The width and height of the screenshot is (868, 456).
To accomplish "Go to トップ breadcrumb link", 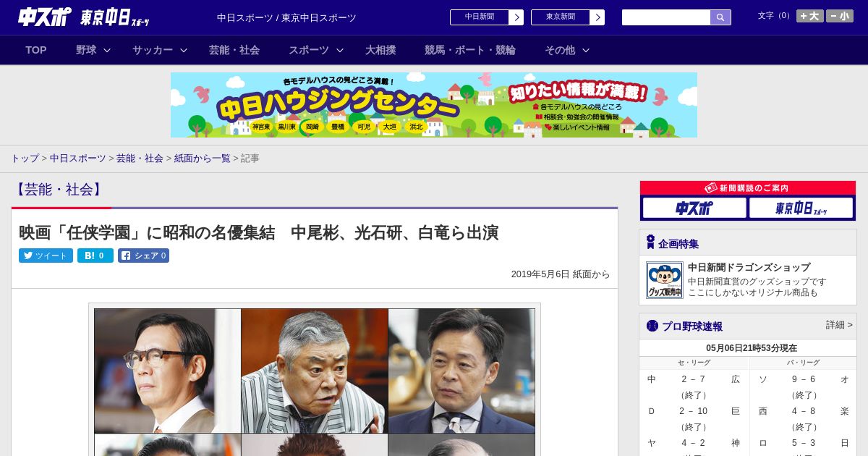I will (x=25, y=158).
